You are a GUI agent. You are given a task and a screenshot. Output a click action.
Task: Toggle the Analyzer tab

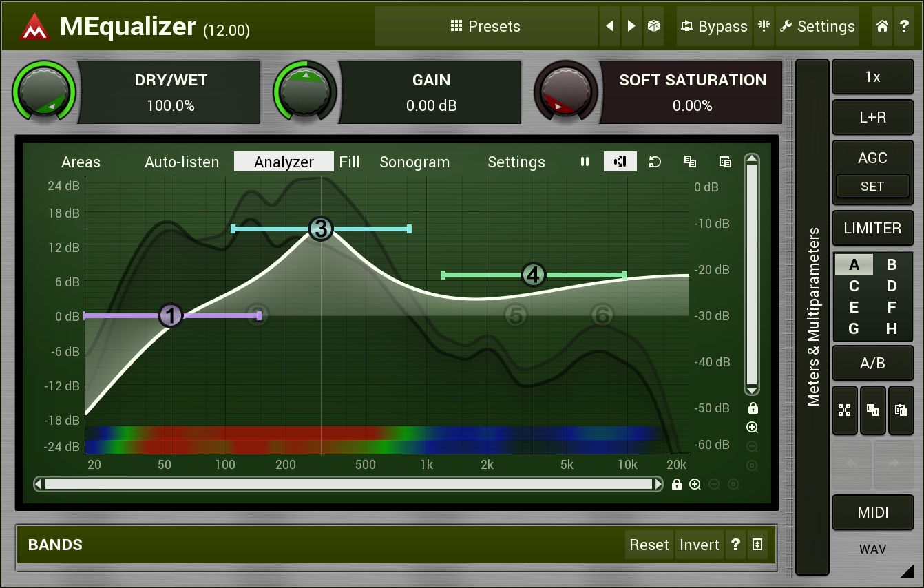coord(284,162)
